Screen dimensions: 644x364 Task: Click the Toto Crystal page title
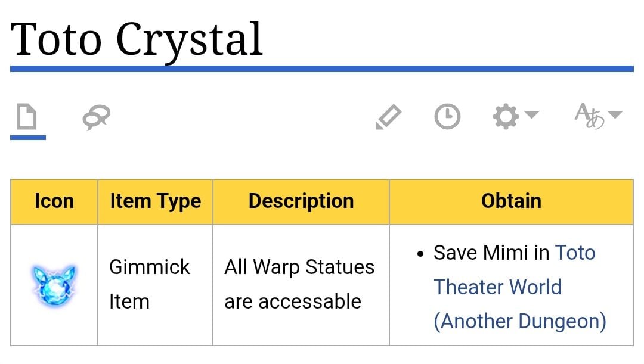point(137,41)
